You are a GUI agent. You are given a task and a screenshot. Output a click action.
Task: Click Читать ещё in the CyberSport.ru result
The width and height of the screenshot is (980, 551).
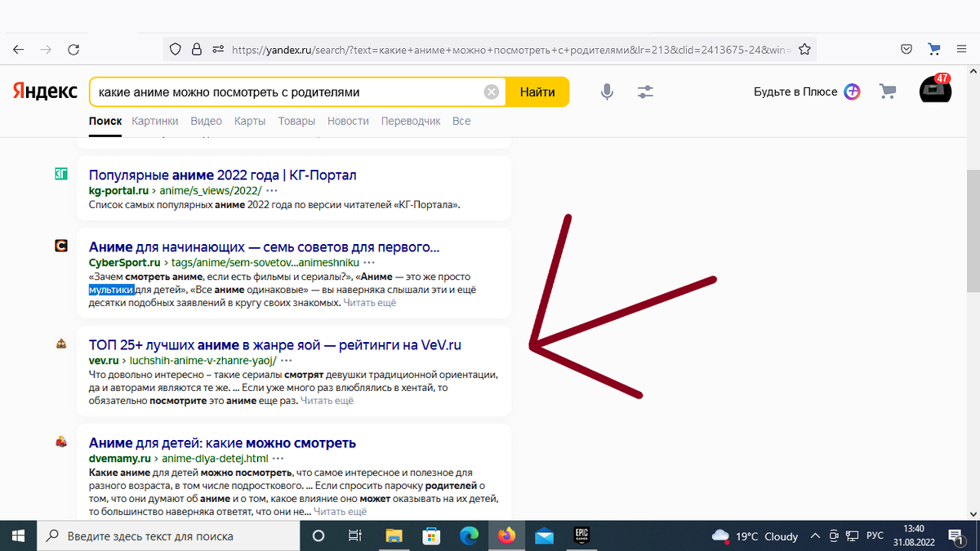click(369, 303)
